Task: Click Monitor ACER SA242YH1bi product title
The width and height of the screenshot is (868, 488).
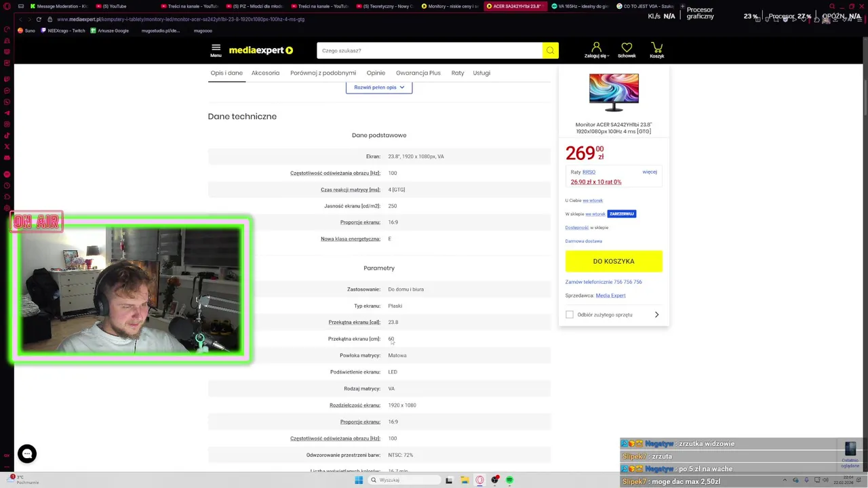Action: (x=614, y=128)
